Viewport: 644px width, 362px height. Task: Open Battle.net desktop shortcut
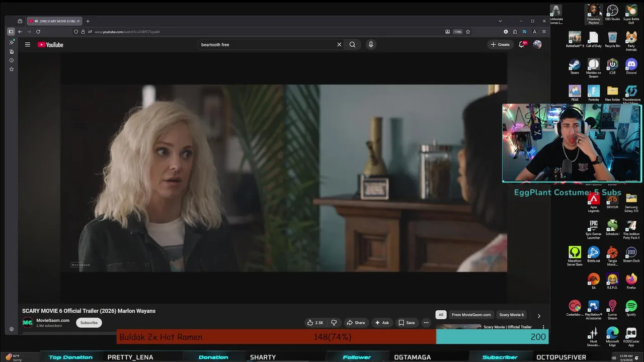594,255
